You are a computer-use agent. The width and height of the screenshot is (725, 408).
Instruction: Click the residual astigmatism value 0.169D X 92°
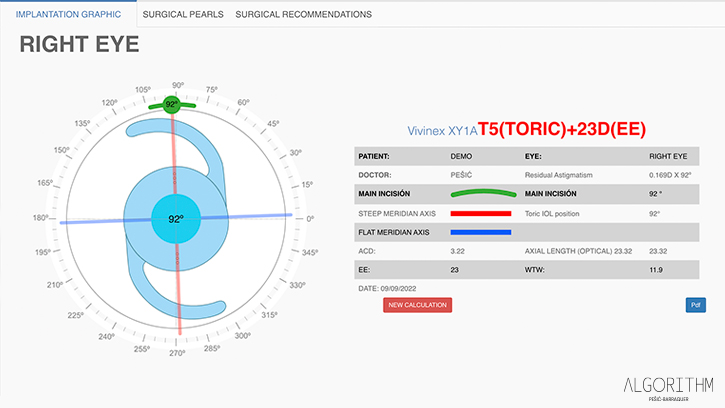670,175
